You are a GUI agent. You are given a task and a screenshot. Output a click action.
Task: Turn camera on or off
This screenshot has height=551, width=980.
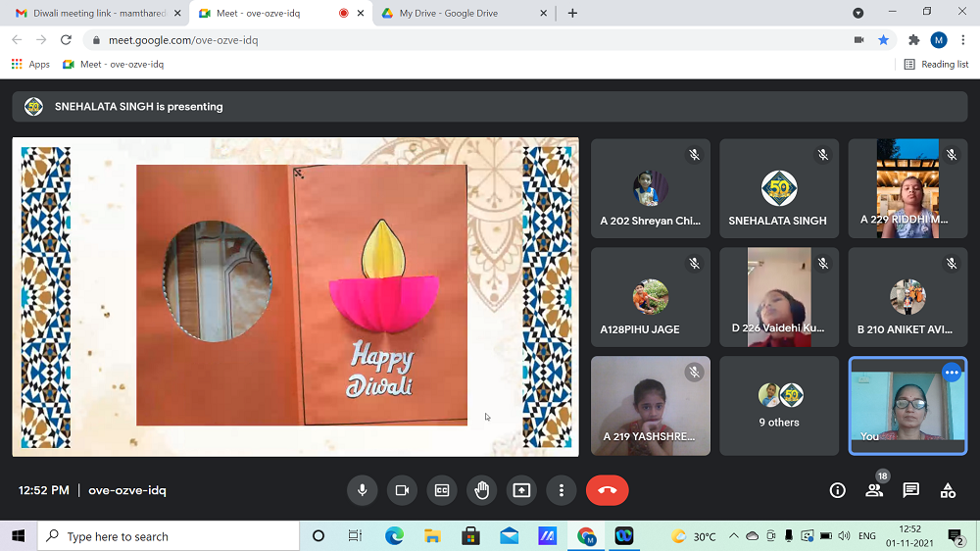[402, 490]
